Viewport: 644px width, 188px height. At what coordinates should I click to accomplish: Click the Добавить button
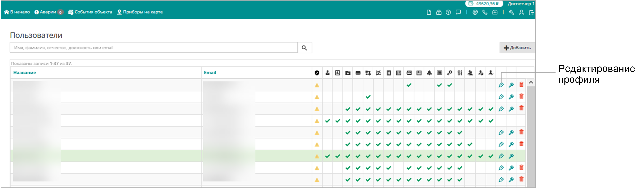517,48
